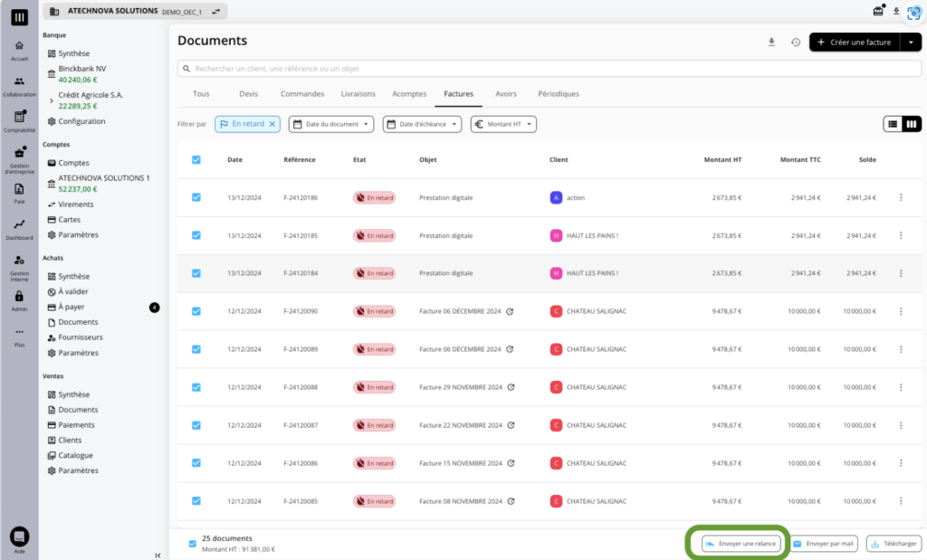Remove the En retard filter
The width and height of the screenshot is (927, 560).
coord(272,124)
